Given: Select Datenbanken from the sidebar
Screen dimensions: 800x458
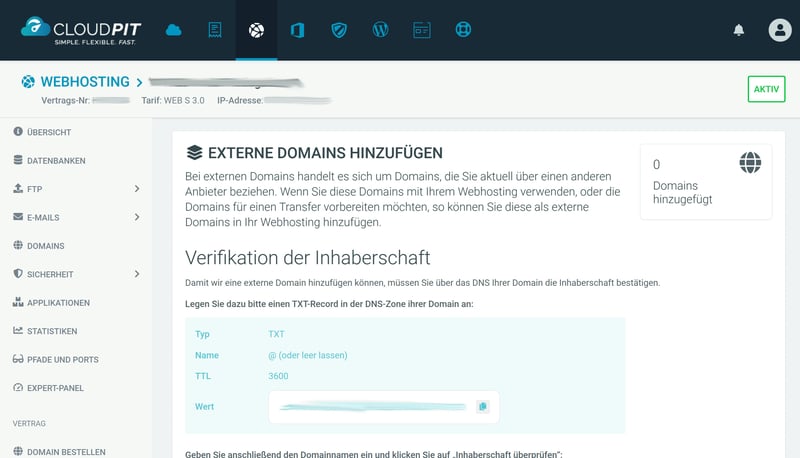Looking at the screenshot, I should (x=56, y=160).
